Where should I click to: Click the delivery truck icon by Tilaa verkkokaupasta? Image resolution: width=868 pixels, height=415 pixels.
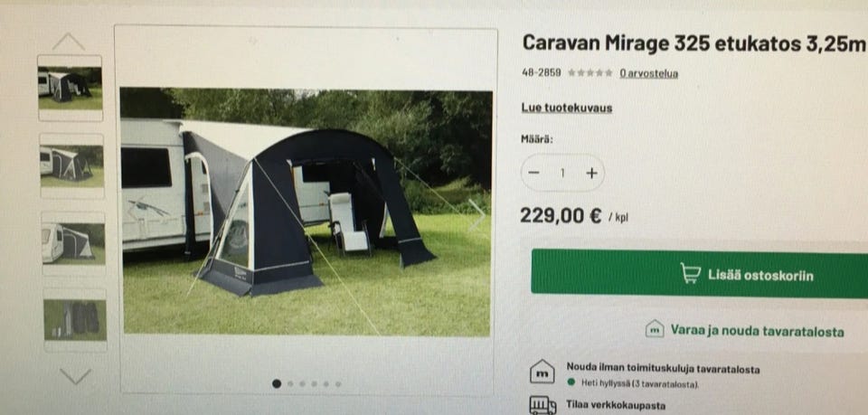[x=542, y=406]
